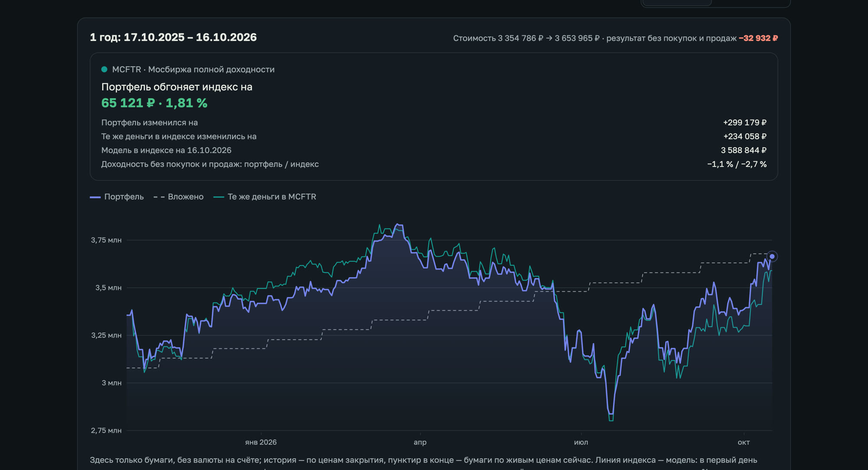
Task: Toggle the Вложено dashed legend series
Action: tap(178, 197)
